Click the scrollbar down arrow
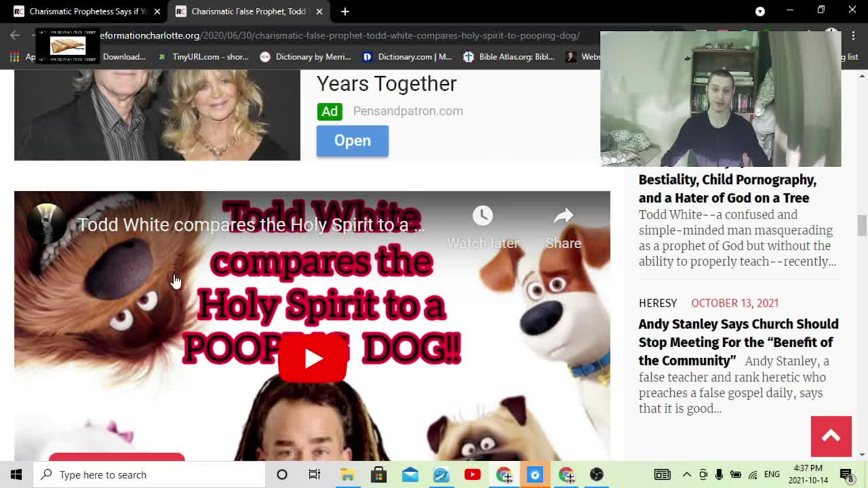The height and width of the screenshot is (488, 868). (x=862, y=455)
